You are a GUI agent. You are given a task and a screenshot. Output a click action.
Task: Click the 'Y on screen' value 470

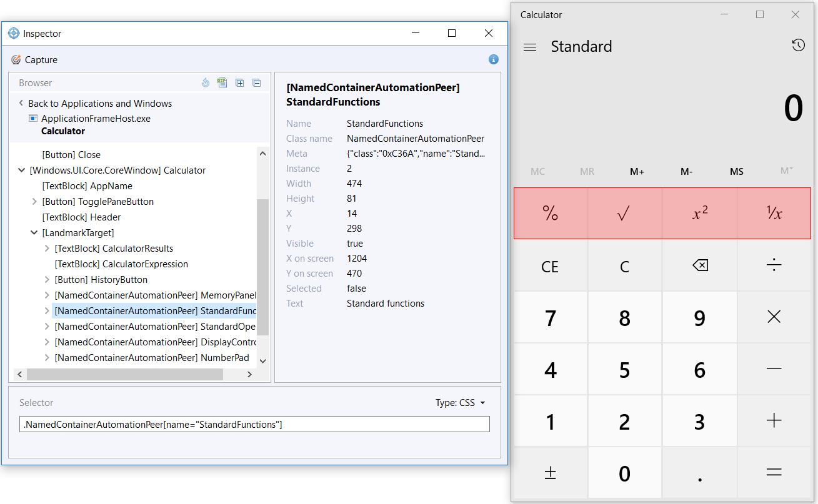(354, 274)
